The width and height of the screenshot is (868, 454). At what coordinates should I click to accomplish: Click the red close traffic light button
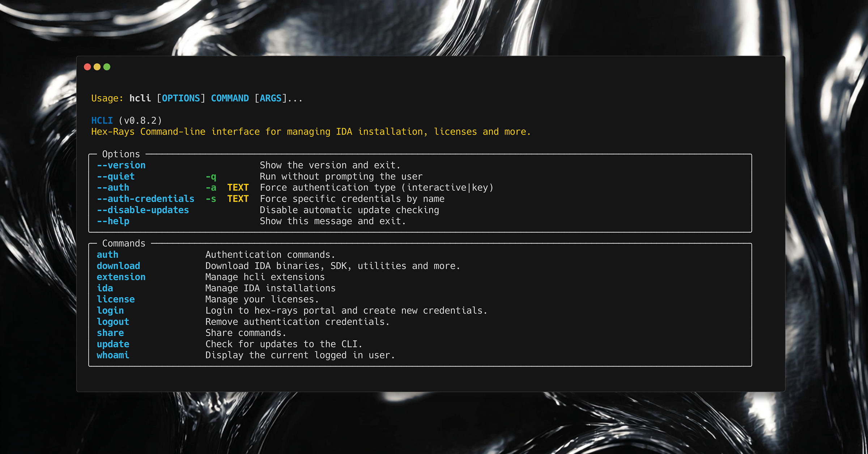pyautogui.click(x=88, y=67)
